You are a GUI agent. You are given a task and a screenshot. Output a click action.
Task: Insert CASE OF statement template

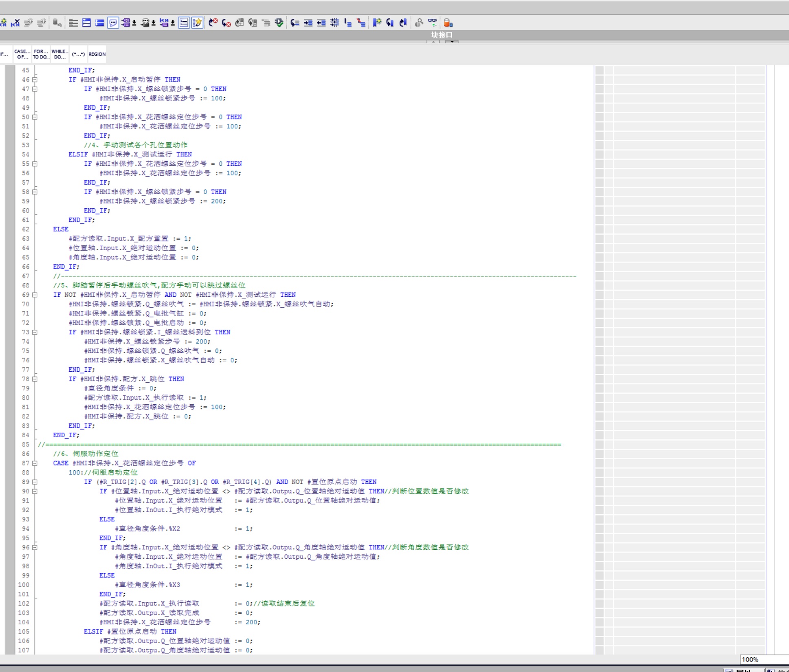pyautogui.click(x=22, y=54)
